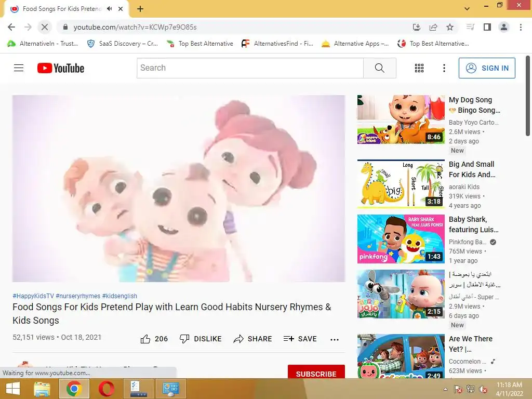Image resolution: width=532 pixels, height=399 pixels.
Task: Click the DISLIKE button
Action: click(201, 339)
